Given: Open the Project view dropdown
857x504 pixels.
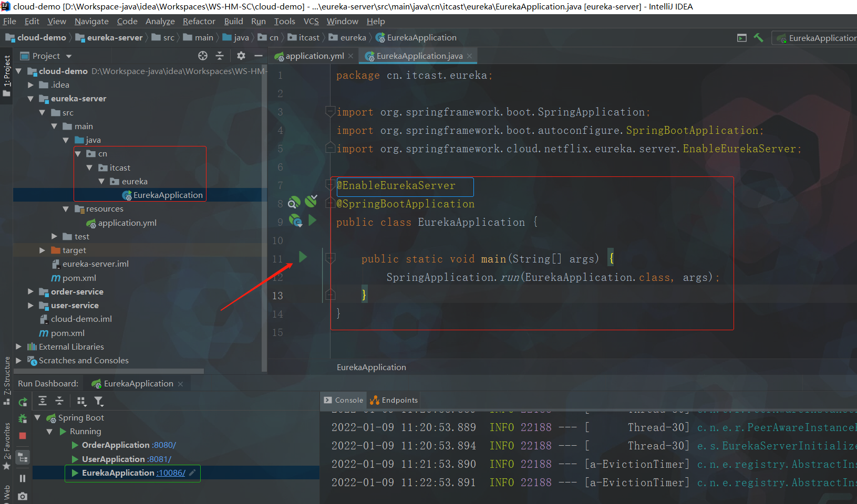Looking at the screenshot, I should (x=69, y=56).
